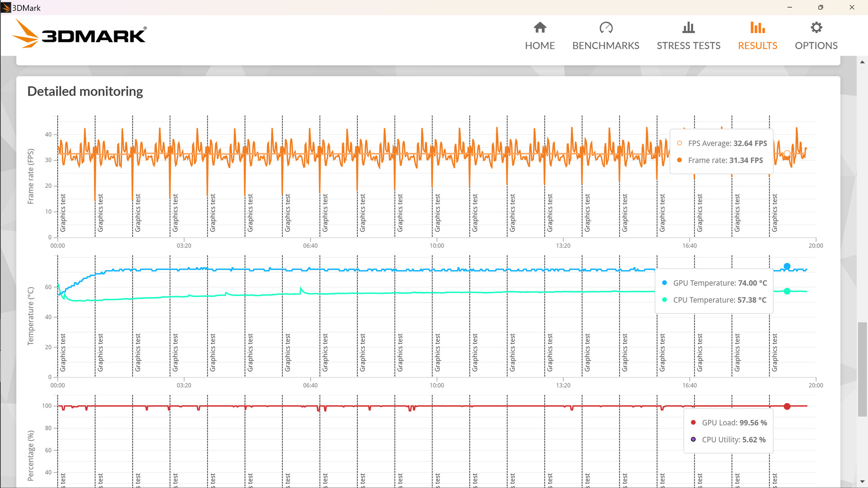
Task: Select the OPTIONS label
Action: click(816, 46)
